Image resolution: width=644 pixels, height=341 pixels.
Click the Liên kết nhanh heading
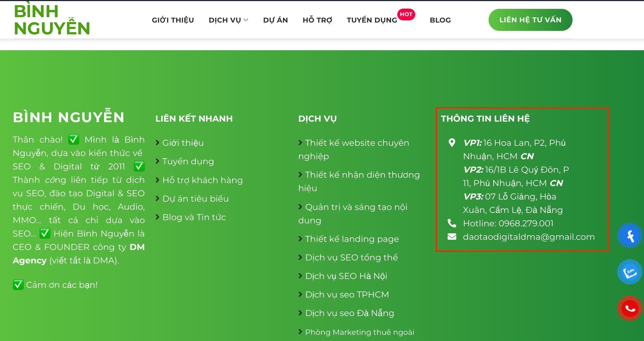click(x=194, y=118)
